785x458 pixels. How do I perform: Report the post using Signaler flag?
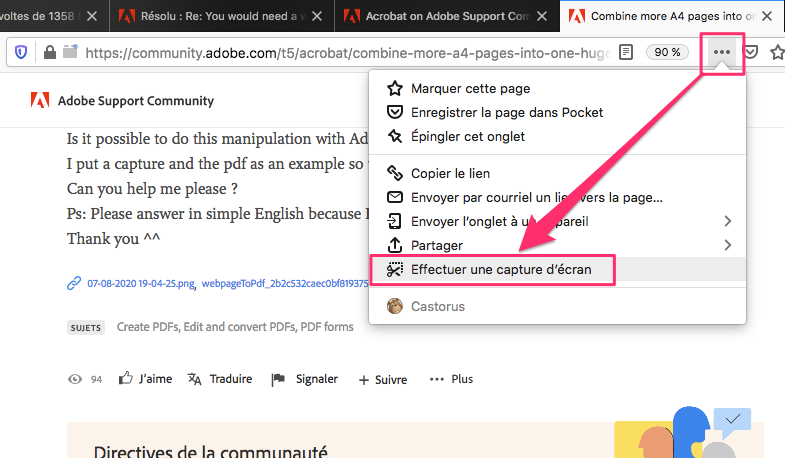(279, 379)
